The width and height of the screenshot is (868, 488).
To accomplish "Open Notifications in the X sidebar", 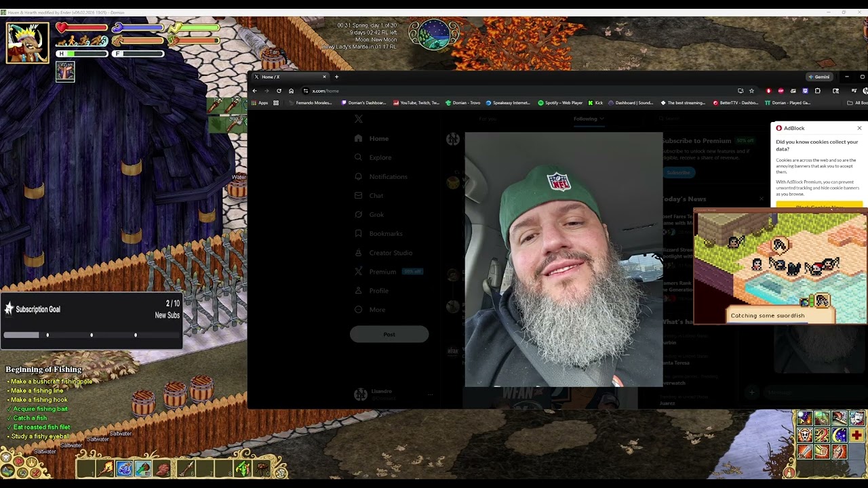I will pos(380,176).
